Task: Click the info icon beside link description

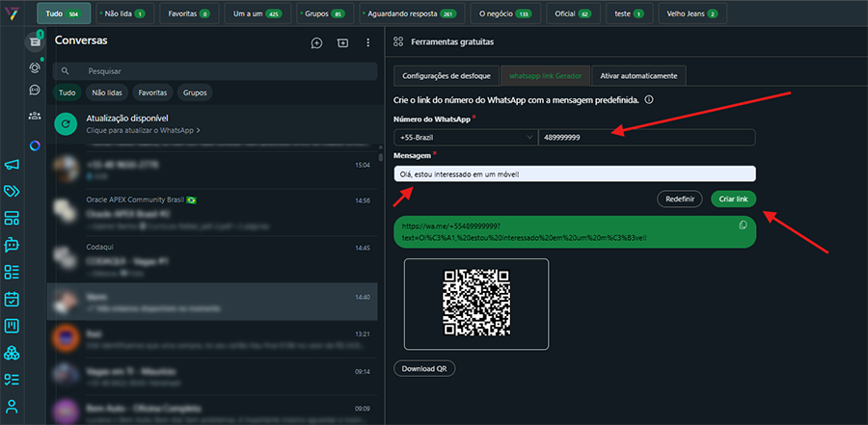Action: (649, 99)
